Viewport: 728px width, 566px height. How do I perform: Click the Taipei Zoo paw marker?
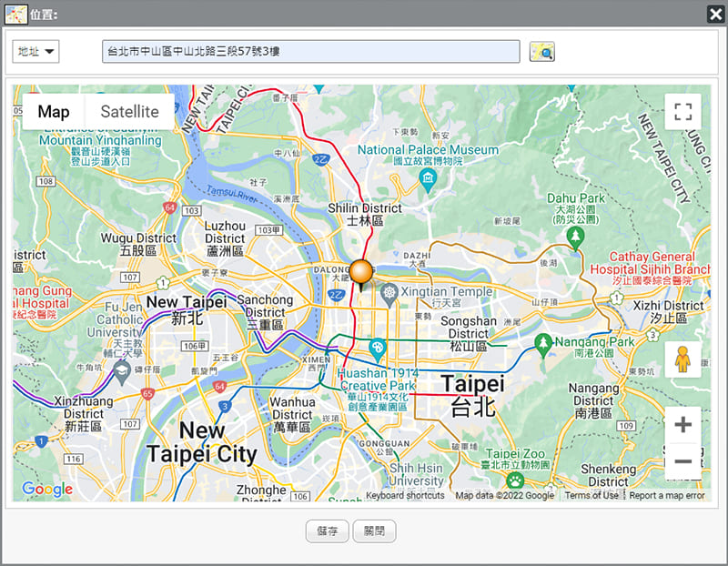[x=515, y=482]
